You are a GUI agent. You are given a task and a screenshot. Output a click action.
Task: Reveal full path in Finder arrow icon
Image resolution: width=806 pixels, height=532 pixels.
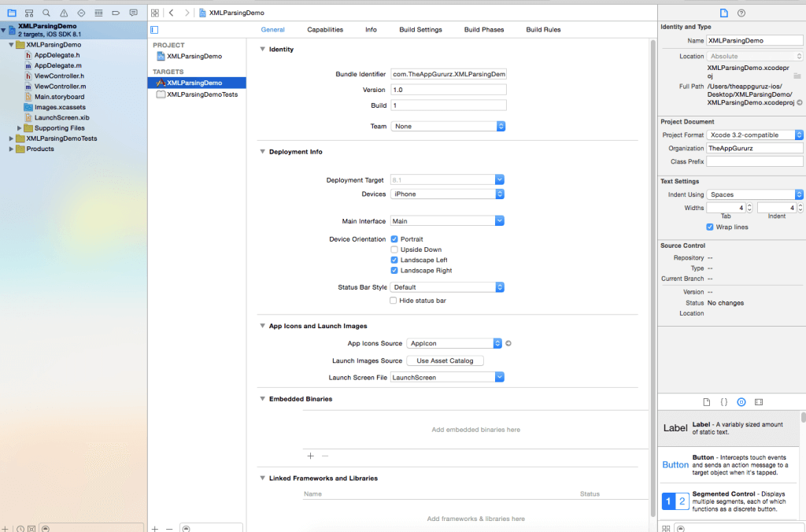coord(800,102)
